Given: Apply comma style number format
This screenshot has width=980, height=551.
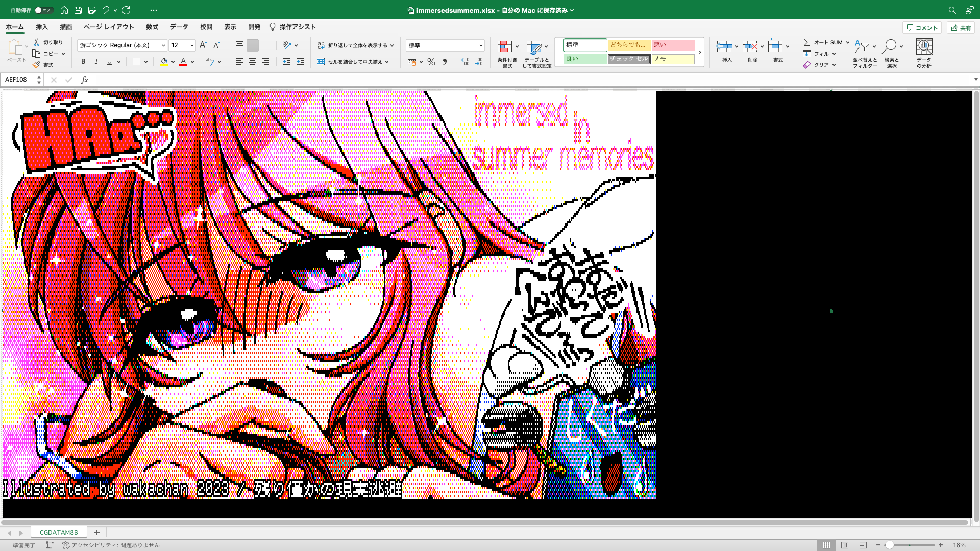Looking at the screenshot, I should point(445,62).
